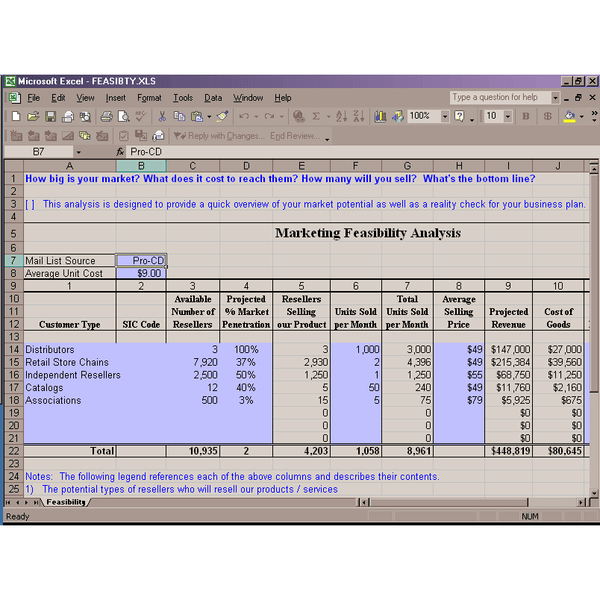
Task: Select row 14 header
Action: click(x=14, y=349)
